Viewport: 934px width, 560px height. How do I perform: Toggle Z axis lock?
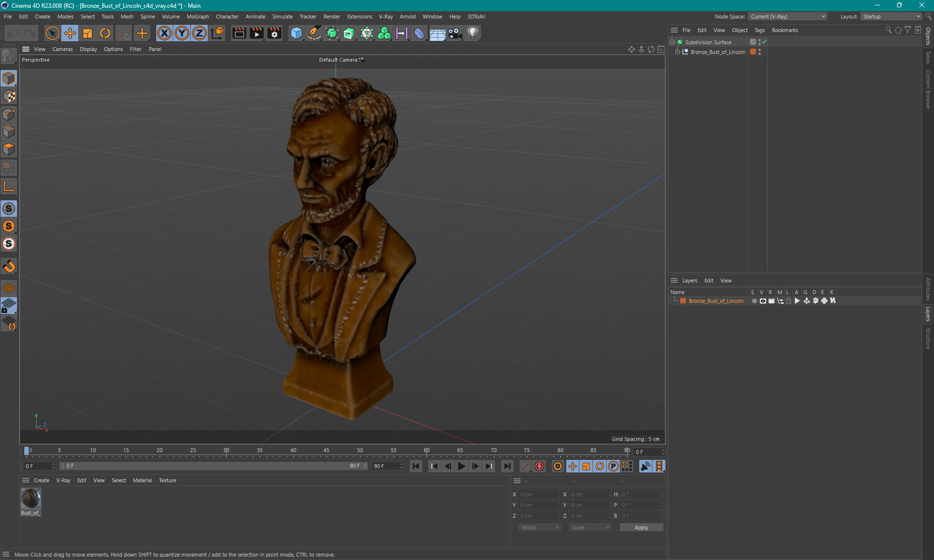tap(199, 33)
